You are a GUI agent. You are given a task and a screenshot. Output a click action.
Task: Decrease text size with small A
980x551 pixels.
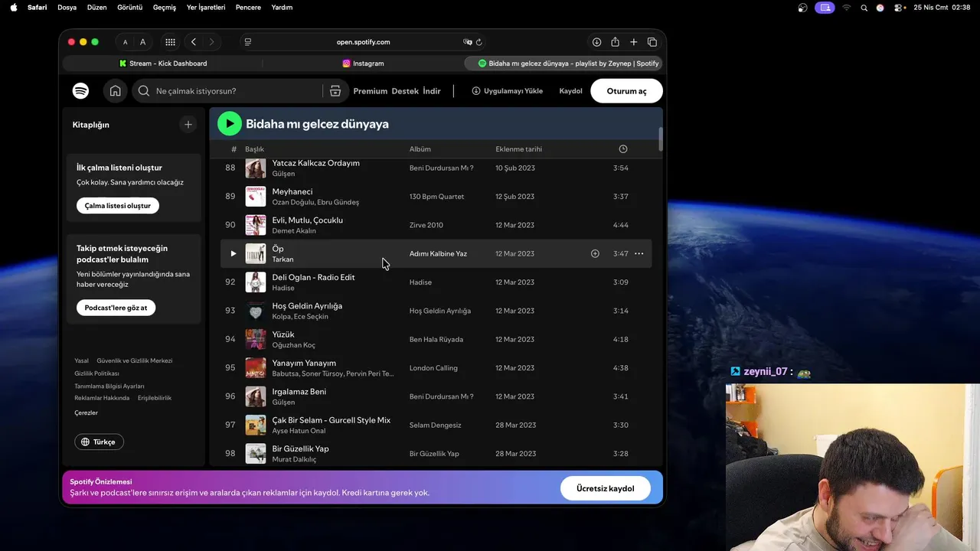pos(126,42)
